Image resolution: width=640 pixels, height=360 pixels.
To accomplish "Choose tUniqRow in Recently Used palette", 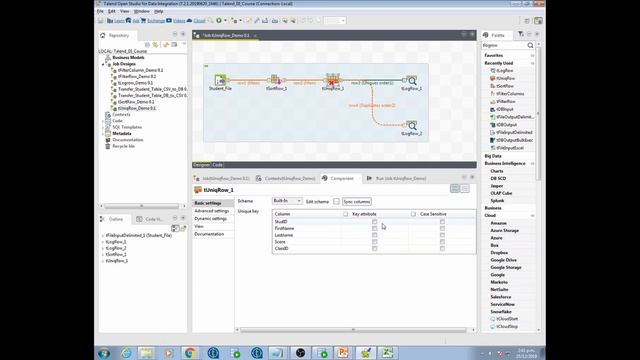I will coord(505,78).
